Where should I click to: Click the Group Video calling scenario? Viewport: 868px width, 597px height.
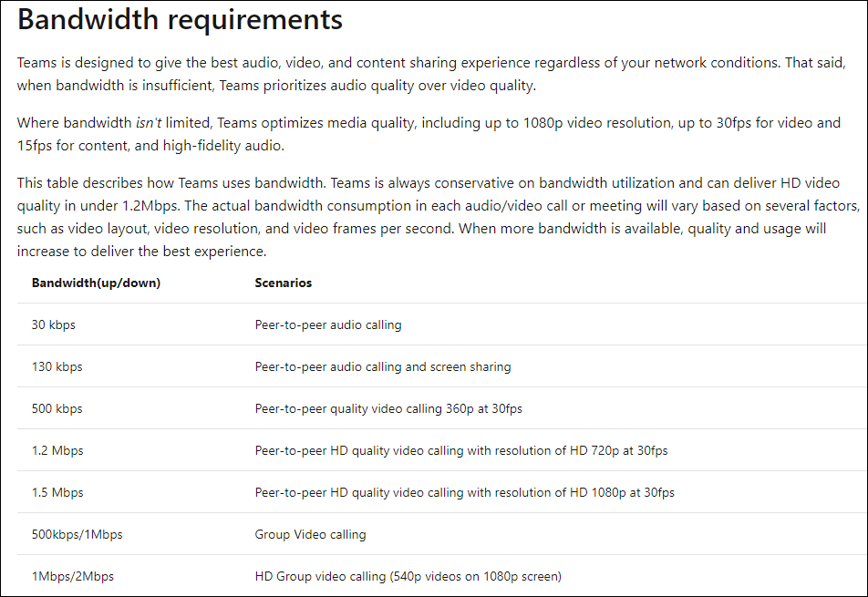(310, 534)
